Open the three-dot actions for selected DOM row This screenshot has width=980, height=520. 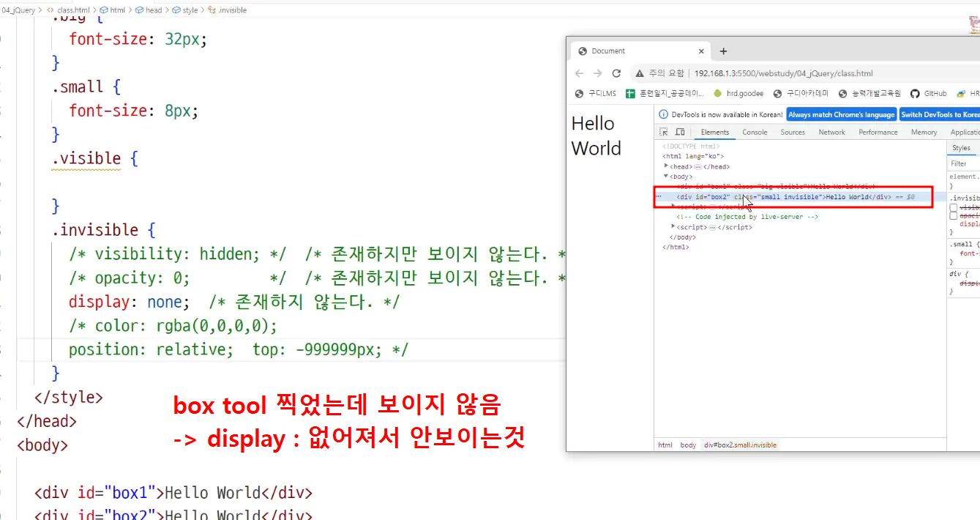[659, 196]
